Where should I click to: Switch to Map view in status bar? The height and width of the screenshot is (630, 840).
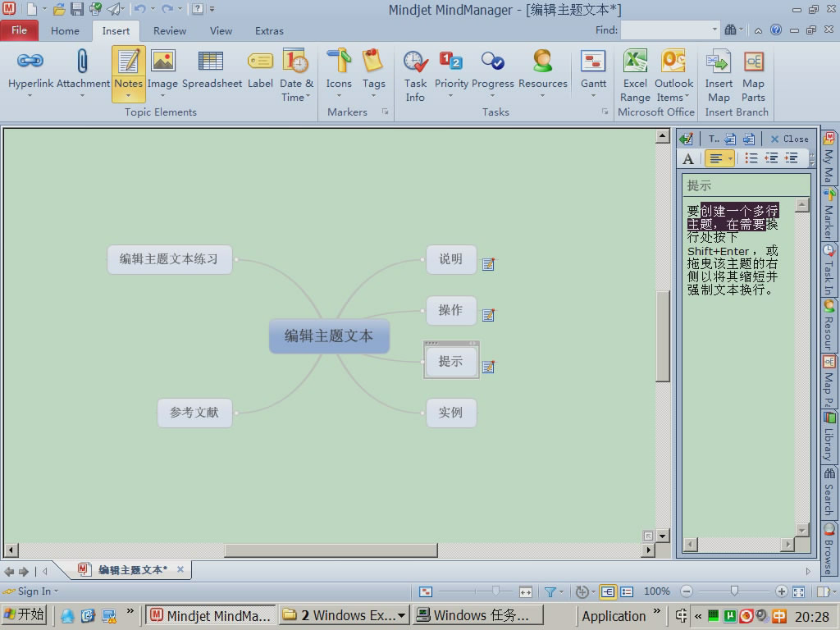[608, 591]
